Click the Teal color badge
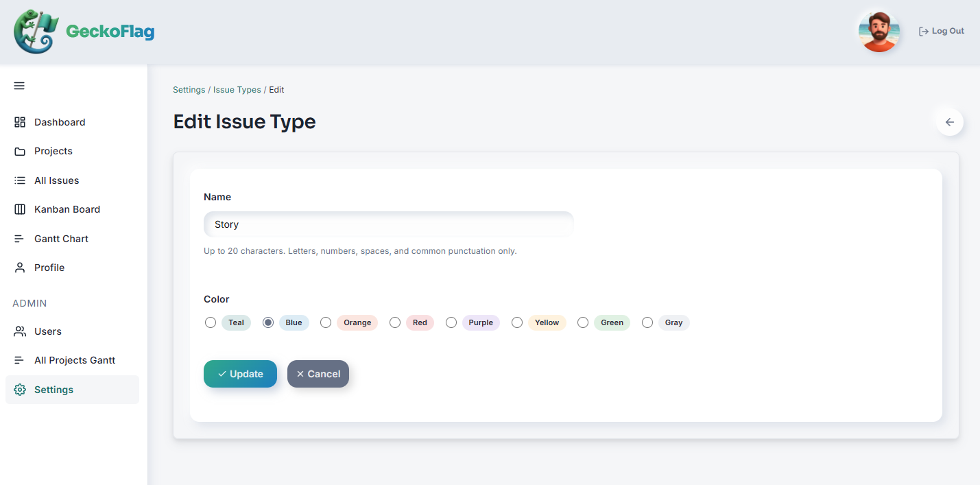Viewport: 980px width, 485px height. [x=236, y=322]
